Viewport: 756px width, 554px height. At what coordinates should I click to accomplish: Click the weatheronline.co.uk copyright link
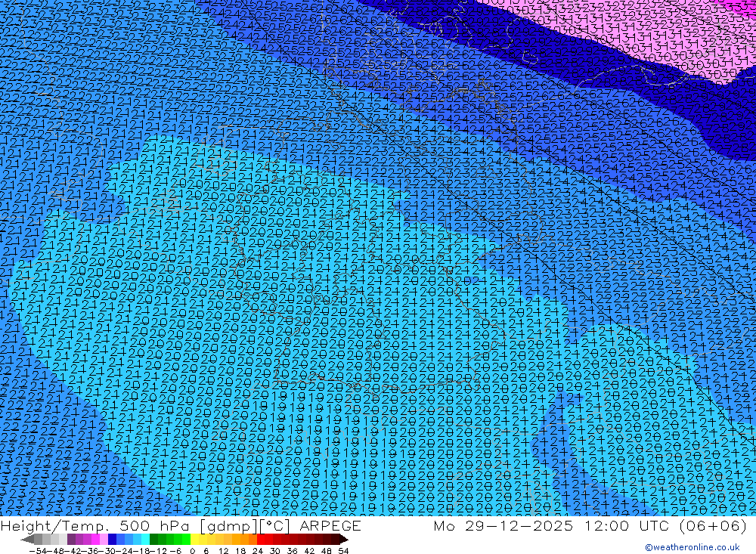[692, 547]
